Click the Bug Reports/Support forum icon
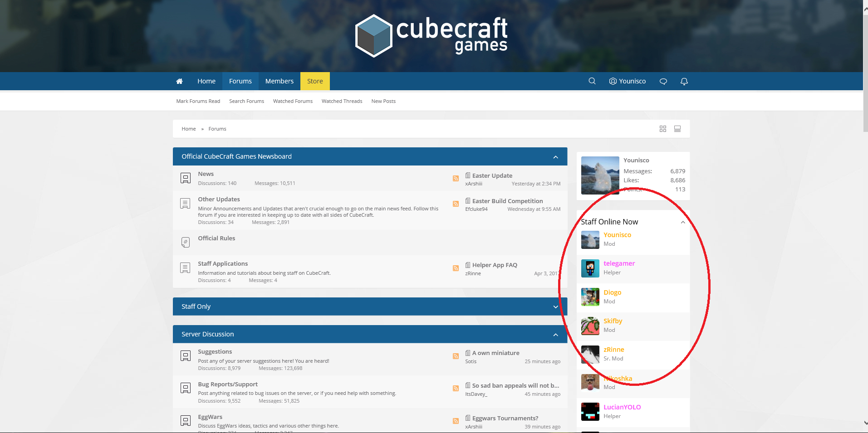The height and width of the screenshot is (433, 868). click(186, 388)
